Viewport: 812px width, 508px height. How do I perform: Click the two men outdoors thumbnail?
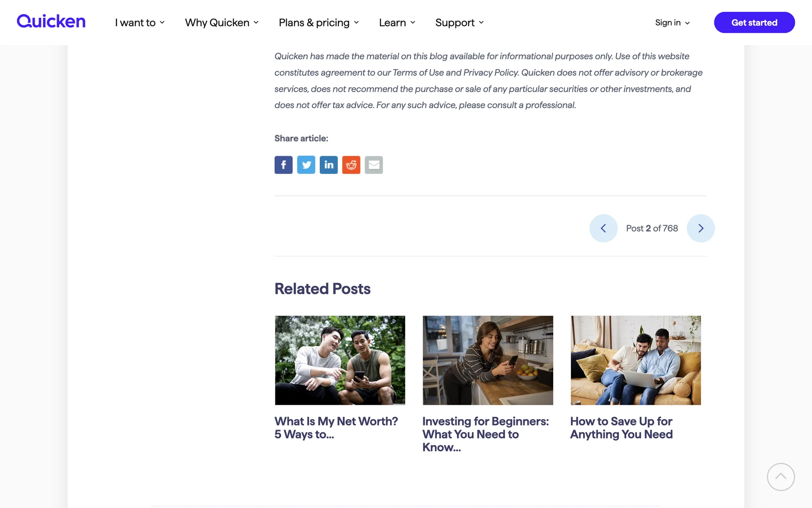340,360
